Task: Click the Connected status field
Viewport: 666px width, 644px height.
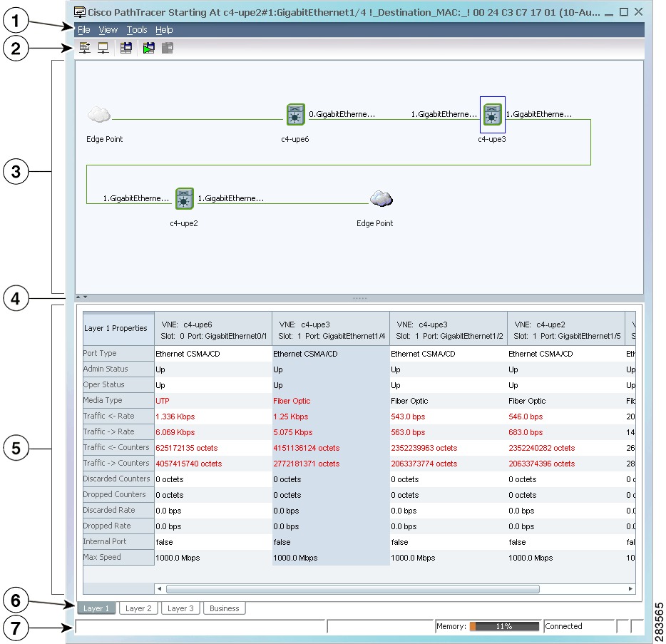Action: 579,626
